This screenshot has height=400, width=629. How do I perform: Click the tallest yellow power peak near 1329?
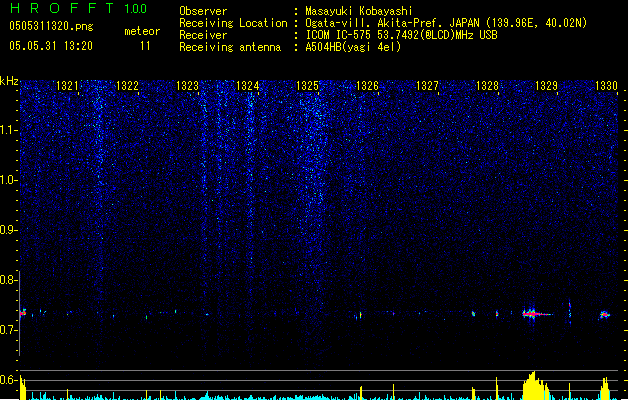536,386
